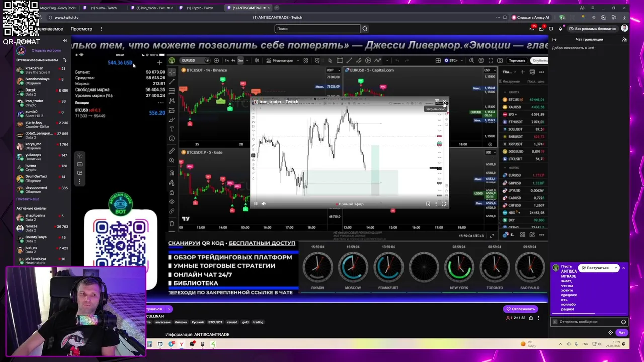The height and width of the screenshot is (362, 644).
Task: Open the EURUSD symbol search box
Action: [194, 60]
